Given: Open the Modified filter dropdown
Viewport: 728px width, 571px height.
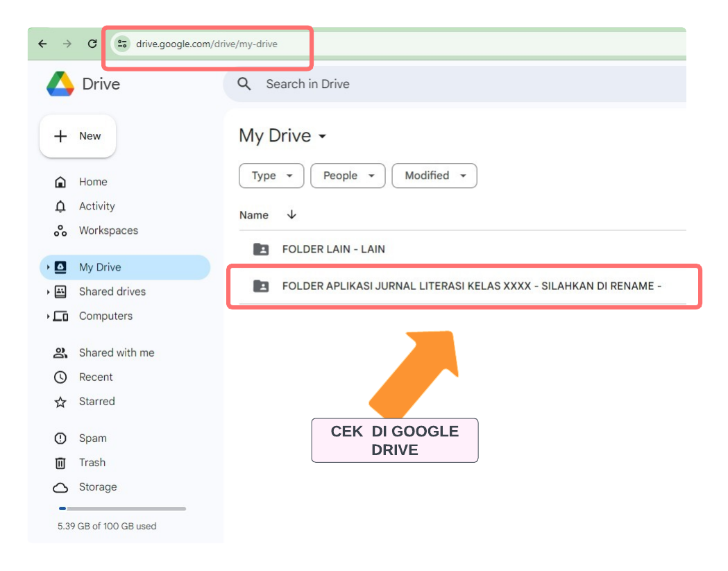Looking at the screenshot, I should click(x=434, y=176).
